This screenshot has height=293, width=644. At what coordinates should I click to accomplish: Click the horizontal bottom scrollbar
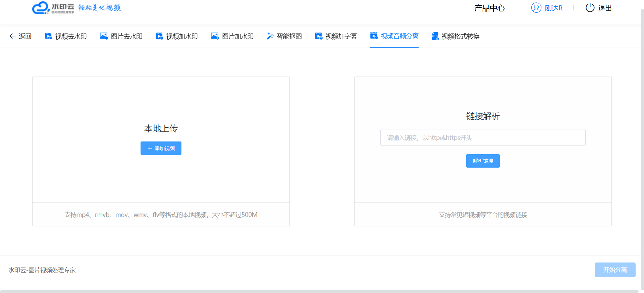(x=319, y=291)
